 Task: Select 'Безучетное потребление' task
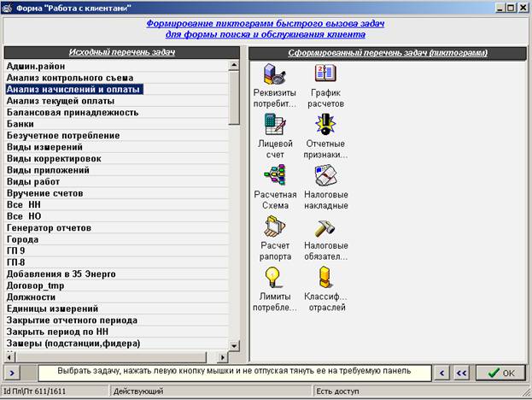click(x=116, y=136)
